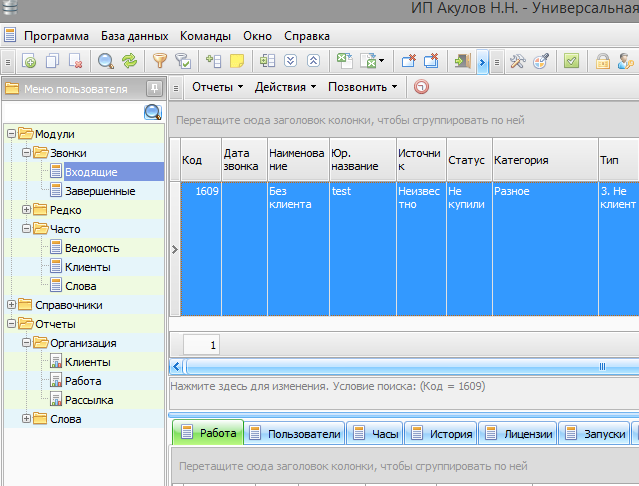Click the green checkmark toolbar icon
The height and width of the screenshot is (486, 639).
[x=571, y=62]
